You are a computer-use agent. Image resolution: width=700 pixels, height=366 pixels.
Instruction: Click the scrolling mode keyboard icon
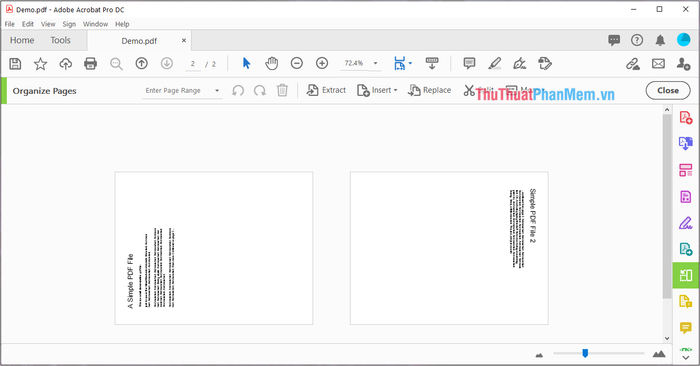click(432, 63)
